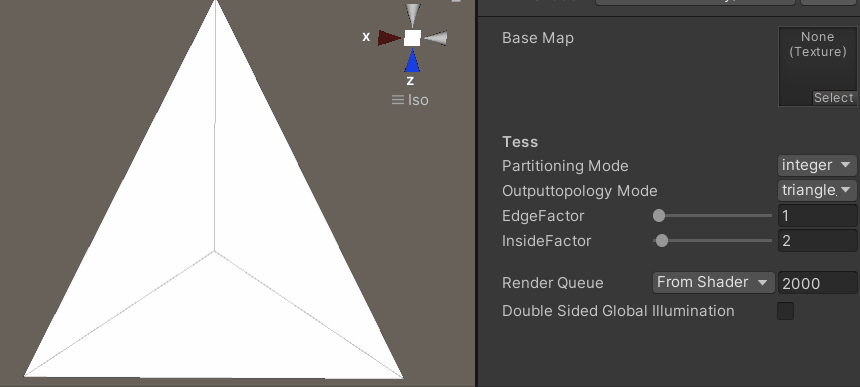Click the EdgeFactor label

[x=543, y=216]
